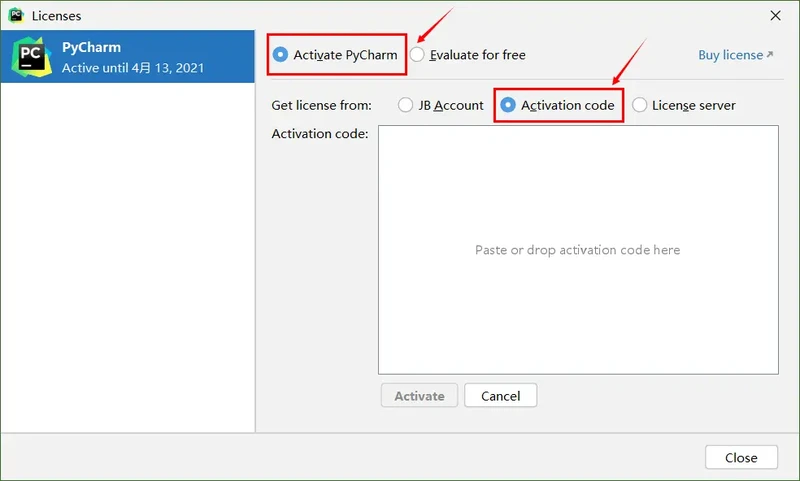This screenshot has height=481, width=800.
Task: Click the 'Get license from:' label
Action: 322,105
